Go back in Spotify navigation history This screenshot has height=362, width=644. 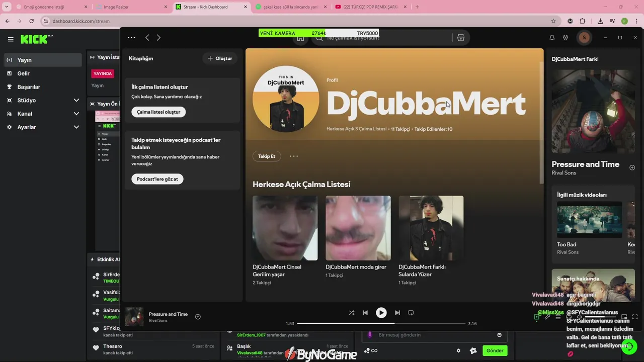147,38
